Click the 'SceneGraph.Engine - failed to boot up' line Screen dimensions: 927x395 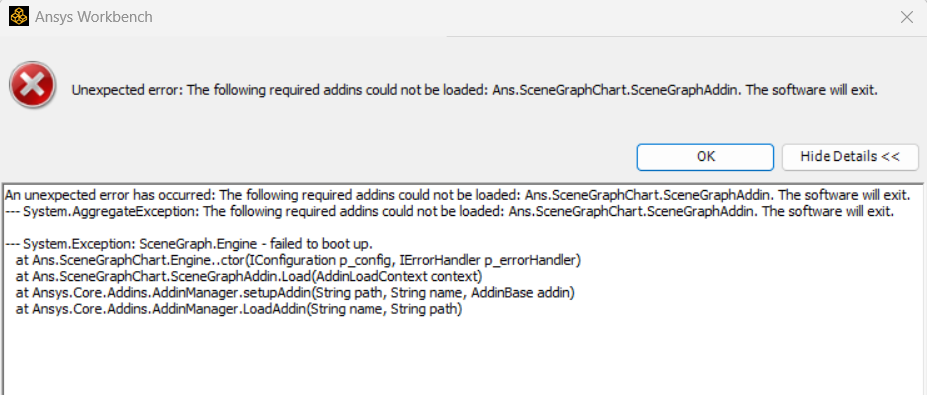[189, 244]
